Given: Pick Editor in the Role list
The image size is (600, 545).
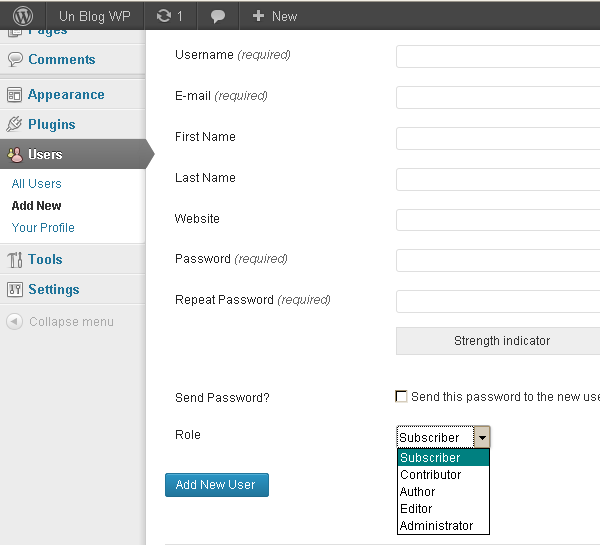Looking at the screenshot, I should tap(416, 509).
